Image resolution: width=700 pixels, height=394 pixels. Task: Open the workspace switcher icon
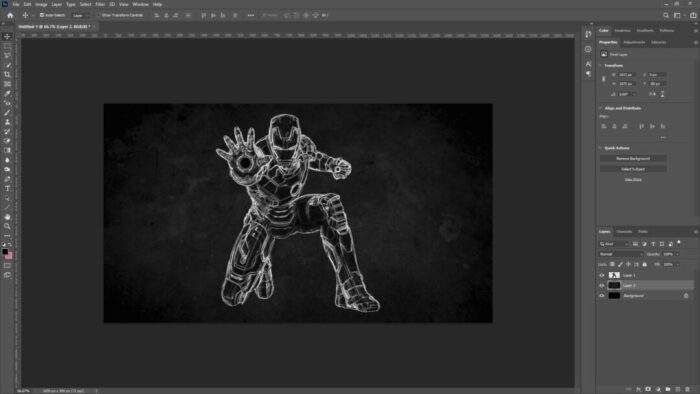pos(678,15)
